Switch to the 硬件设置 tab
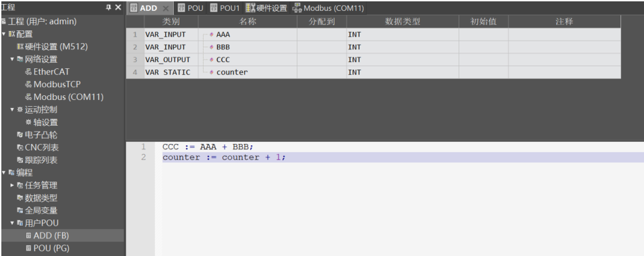The image size is (644, 256). 272,8
